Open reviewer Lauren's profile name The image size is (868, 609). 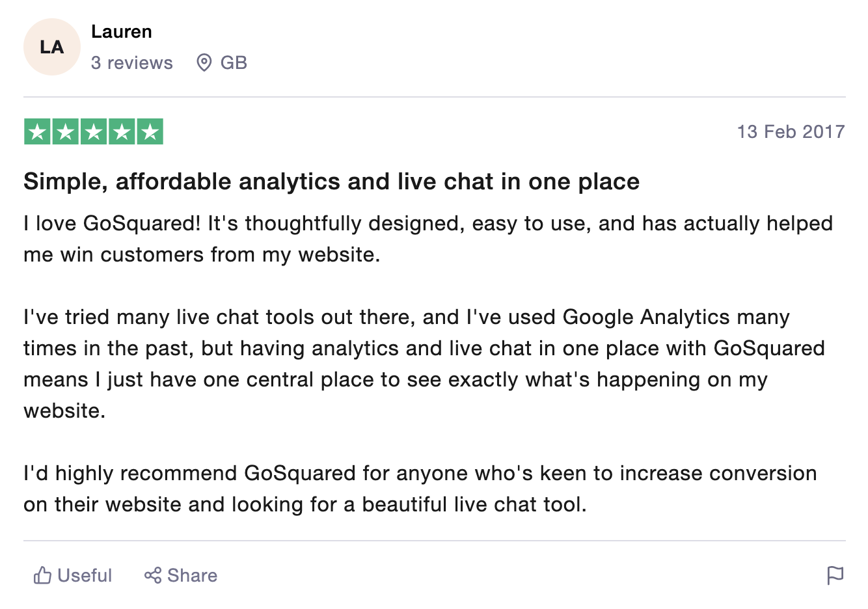(x=122, y=31)
